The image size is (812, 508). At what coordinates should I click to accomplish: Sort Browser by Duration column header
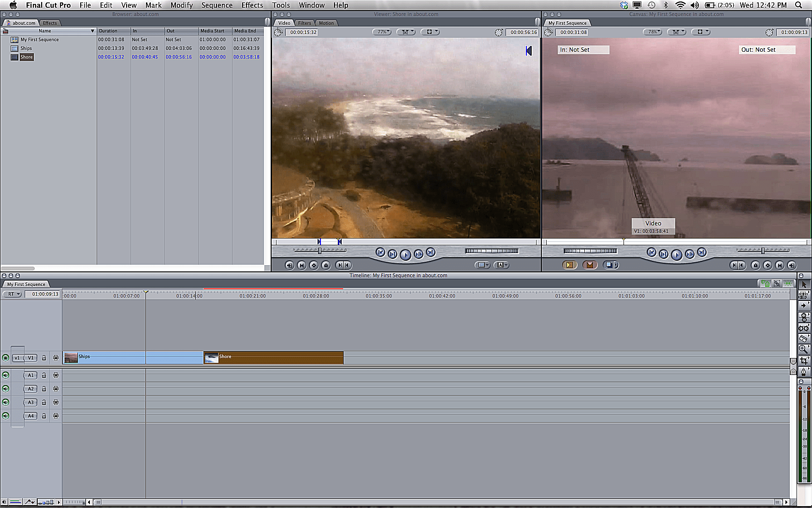pyautogui.click(x=114, y=31)
